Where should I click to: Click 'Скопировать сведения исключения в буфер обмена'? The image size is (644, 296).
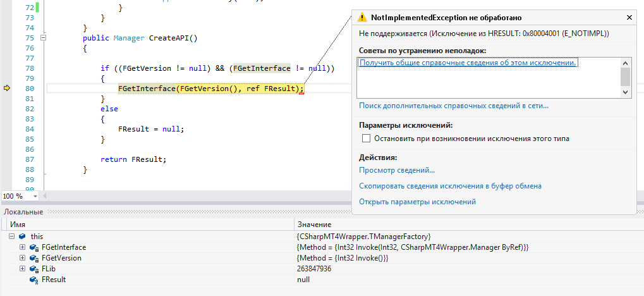click(450, 186)
